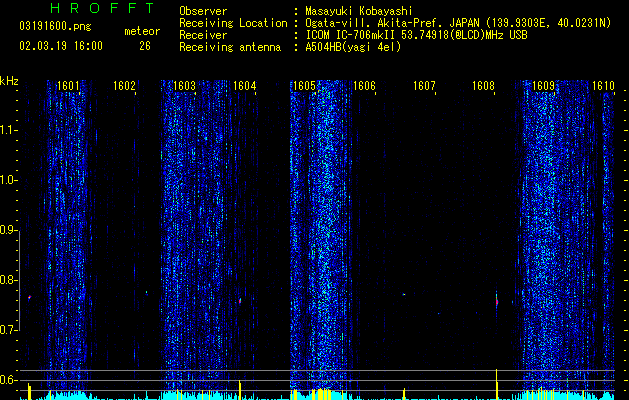The height and width of the screenshot is (400, 629).
Task: Select antenna value A504HB(yagi 4el)
Action: pyautogui.click(x=353, y=47)
